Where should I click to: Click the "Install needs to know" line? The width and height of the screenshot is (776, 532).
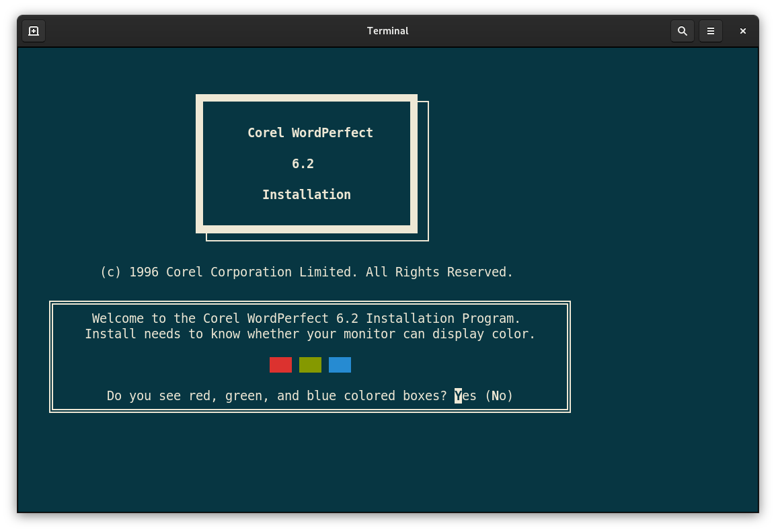pos(310,334)
